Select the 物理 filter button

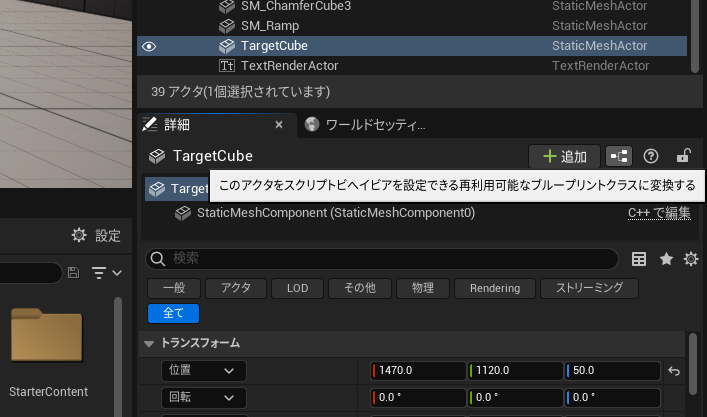tap(423, 288)
